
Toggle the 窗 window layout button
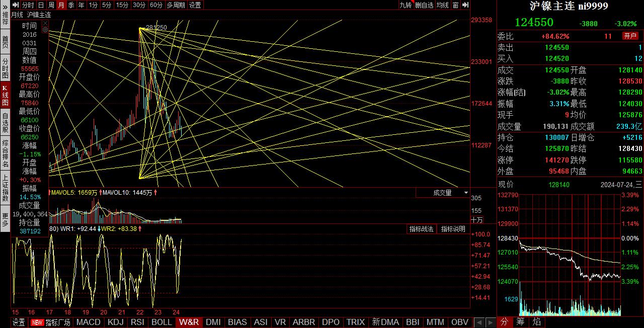click(455, 5)
